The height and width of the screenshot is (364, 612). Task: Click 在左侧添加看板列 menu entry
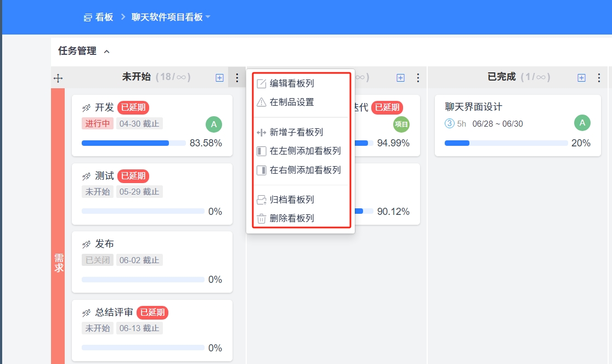click(x=305, y=151)
